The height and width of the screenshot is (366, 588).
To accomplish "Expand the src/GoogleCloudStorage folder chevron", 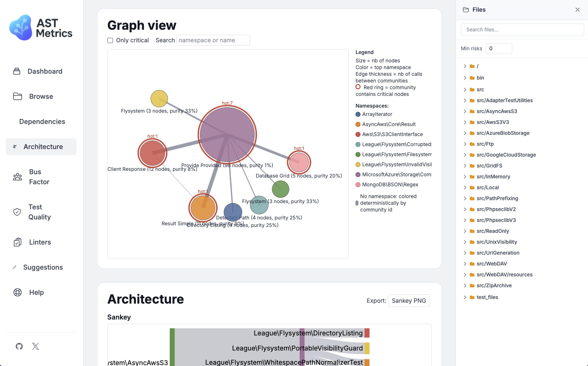I will point(465,155).
